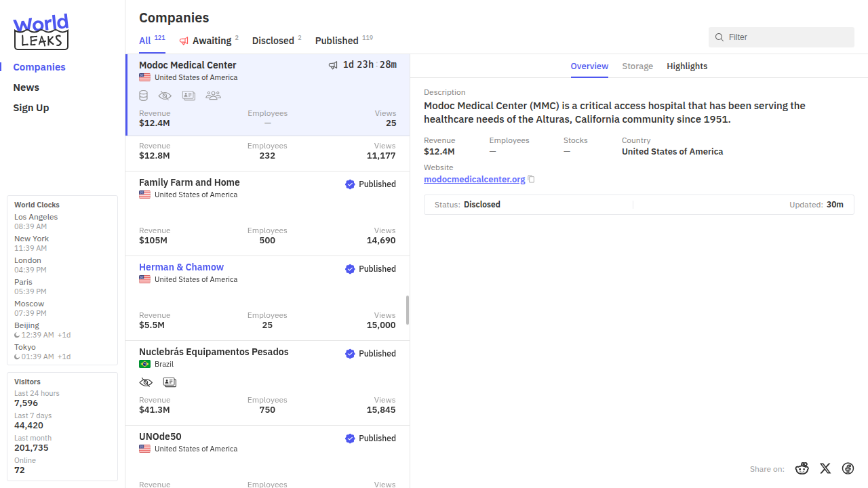Screen dimensions: 868x488
Task: Click the company list scrollbar
Action: pos(408,310)
